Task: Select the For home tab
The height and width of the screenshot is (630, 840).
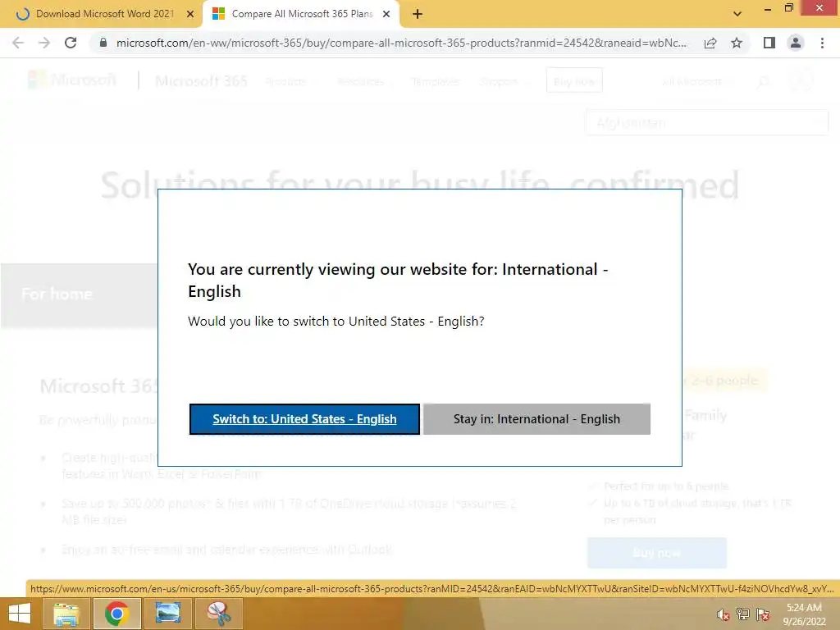Action: pyautogui.click(x=80, y=294)
